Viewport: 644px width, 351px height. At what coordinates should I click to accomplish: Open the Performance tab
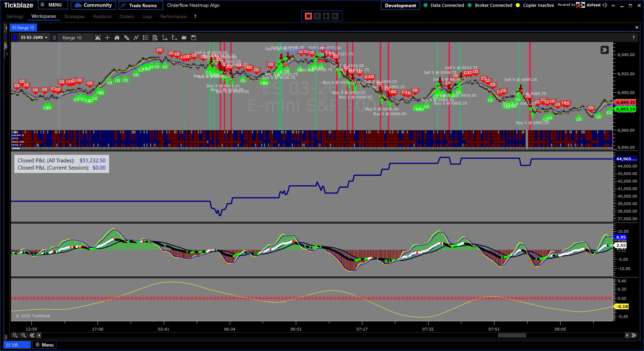click(x=173, y=16)
